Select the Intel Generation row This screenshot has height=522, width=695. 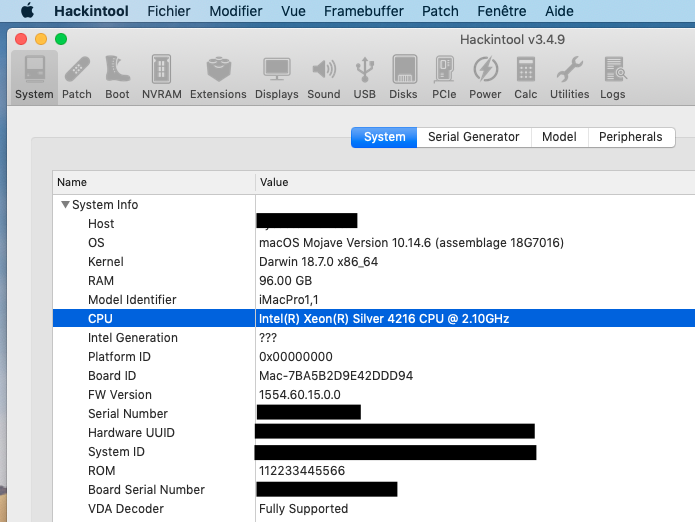click(374, 338)
